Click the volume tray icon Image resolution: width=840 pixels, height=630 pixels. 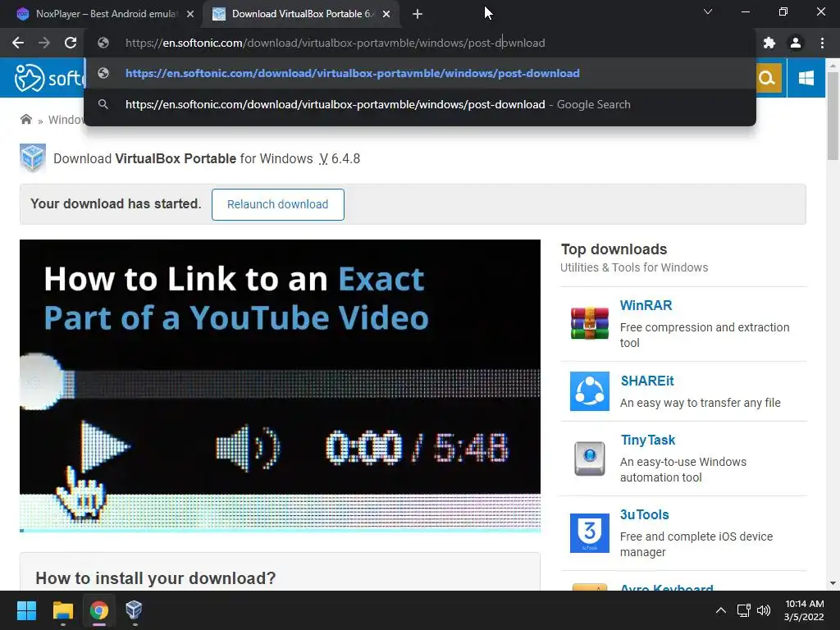[764, 610]
